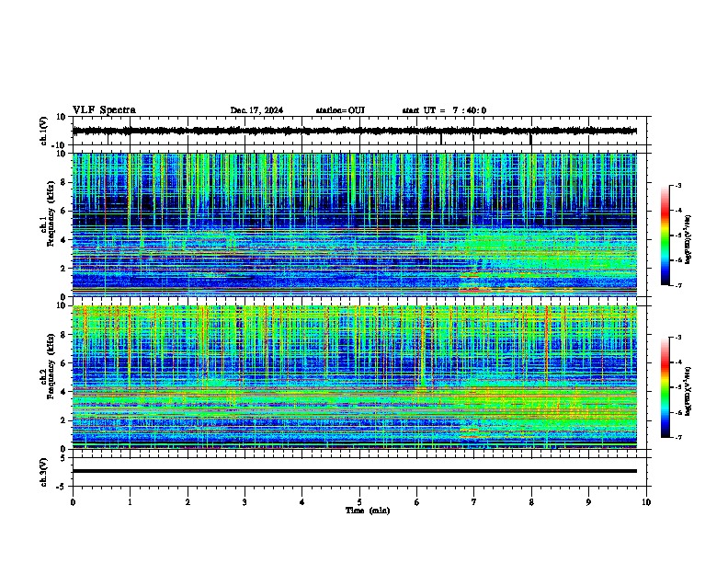Click the ch.2 color bar log(PSD) label
The height and width of the screenshot is (563, 728).
[x=688, y=391]
